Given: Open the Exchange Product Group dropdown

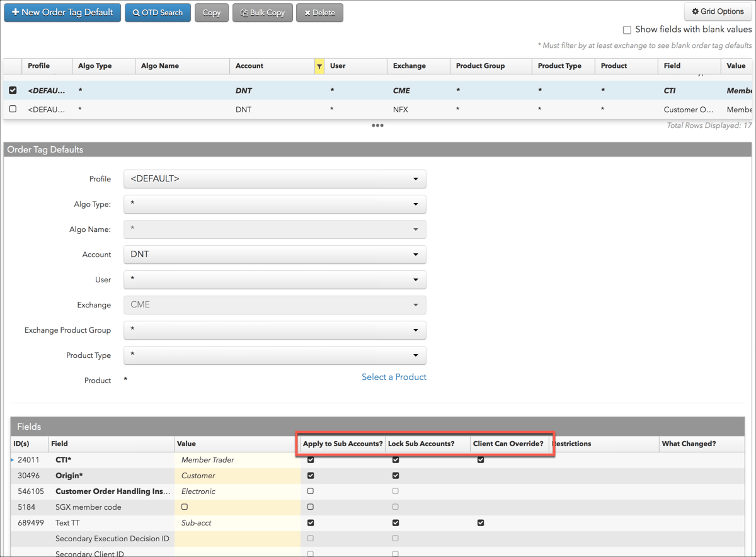Looking at the screenshot, I should [275, 330].
